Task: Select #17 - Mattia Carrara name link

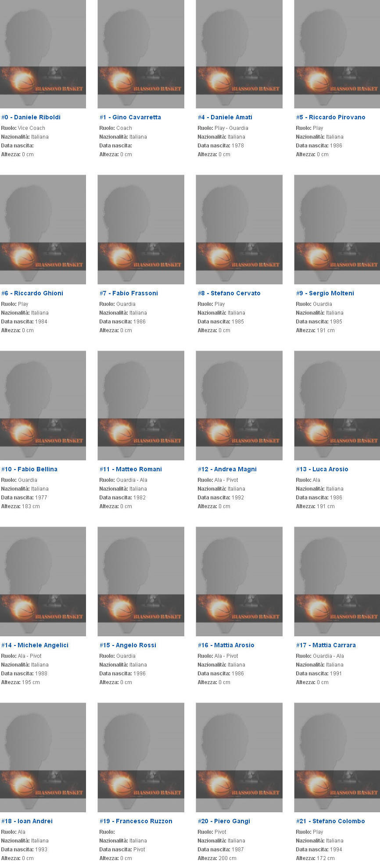Action: coord(326,645)
